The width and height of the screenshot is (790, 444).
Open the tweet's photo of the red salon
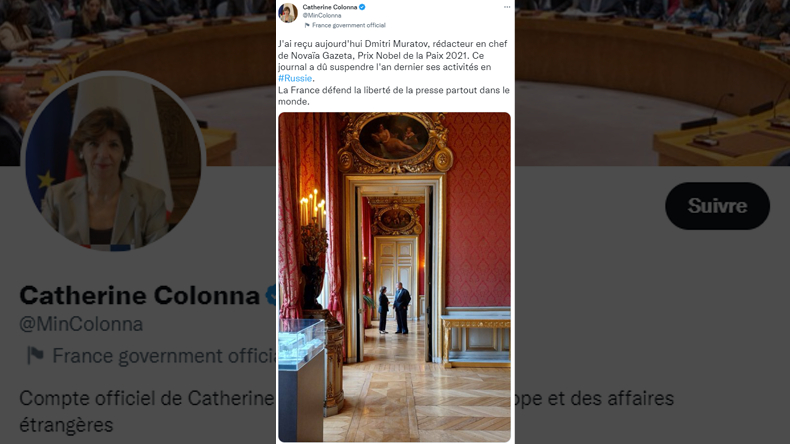[394, 277]
